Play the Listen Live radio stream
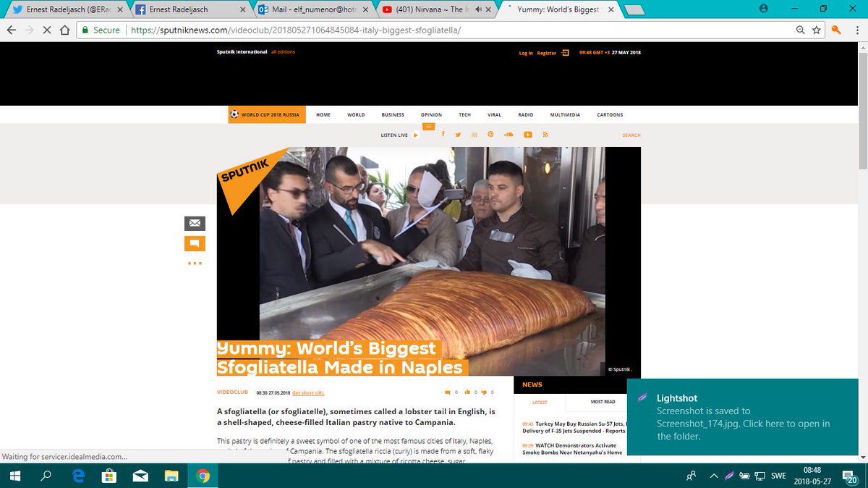Image resolution: width=868 pixels, height=488 pixels. [415, 135]
